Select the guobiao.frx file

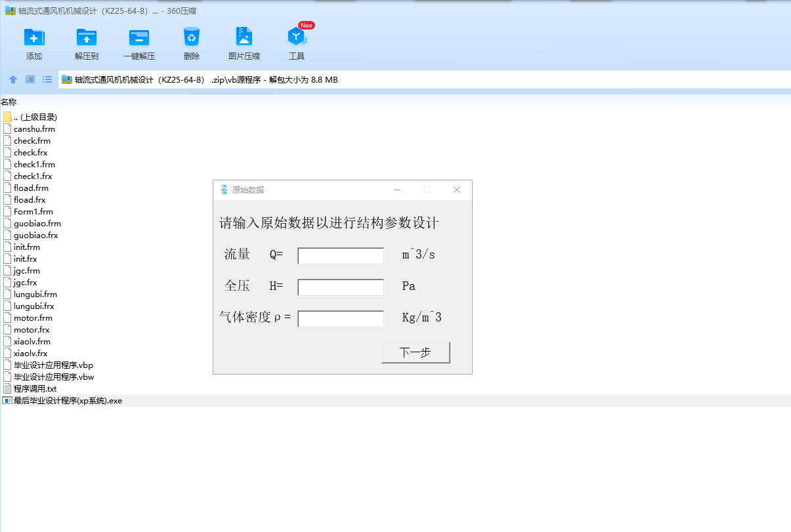pos(36,235)
